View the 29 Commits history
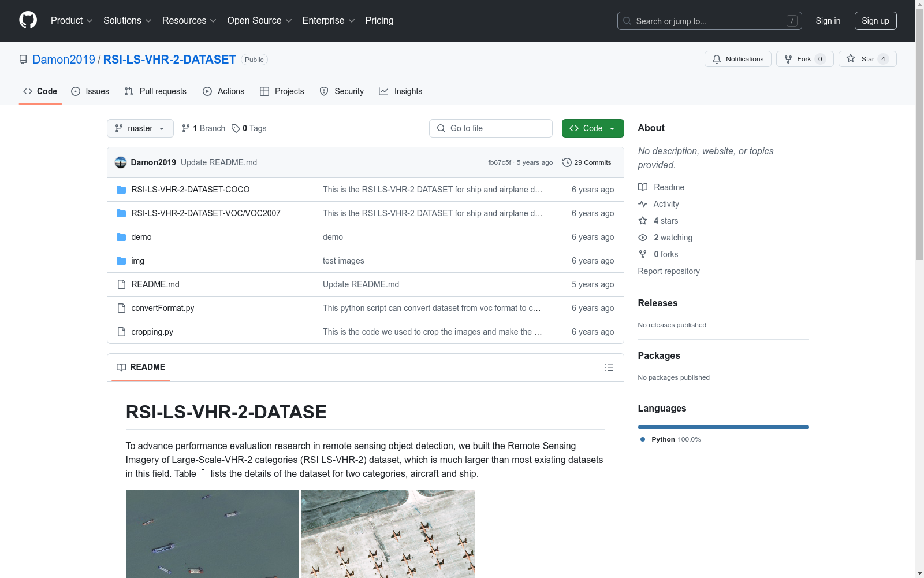Viewport: 924px width, 578px height. click(x=587, y=162)
